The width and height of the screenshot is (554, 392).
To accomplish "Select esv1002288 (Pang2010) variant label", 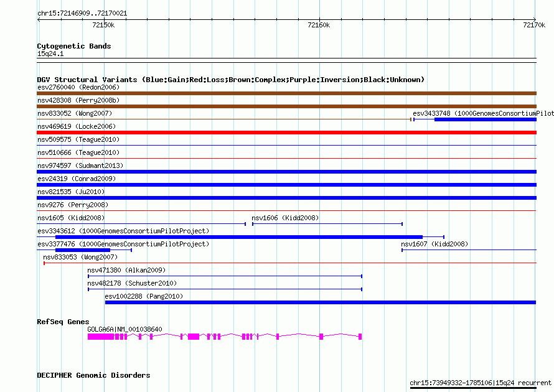I will (x=144, y=296).
